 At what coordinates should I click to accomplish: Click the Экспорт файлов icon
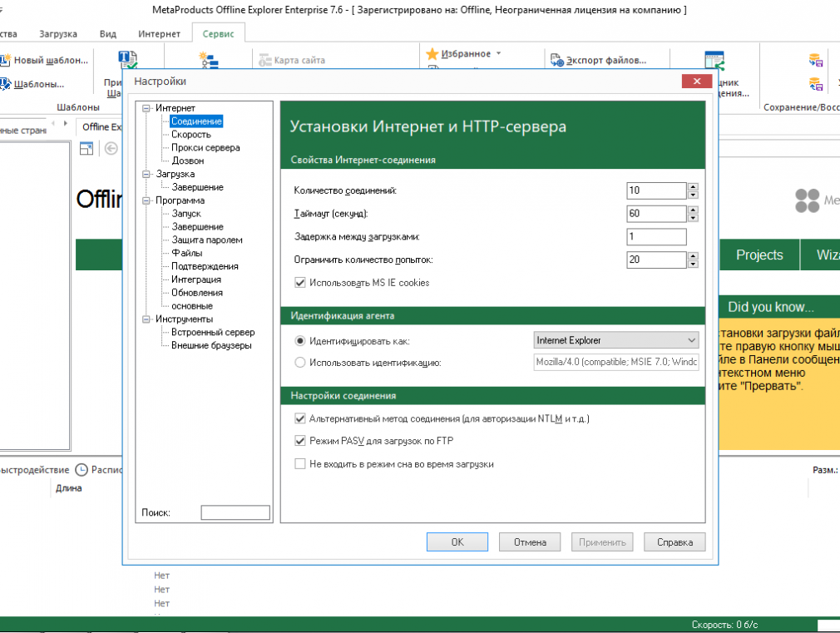click(557, 60)
